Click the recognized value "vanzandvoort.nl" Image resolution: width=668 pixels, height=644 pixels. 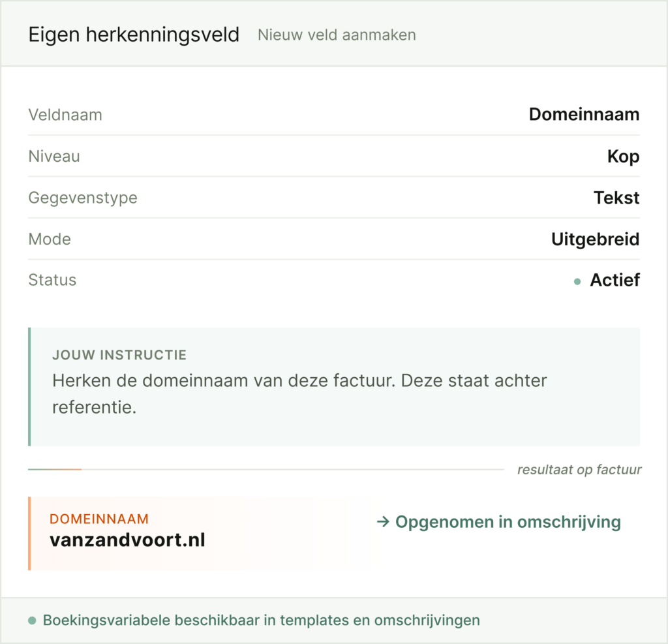click(x=128, y=540)
